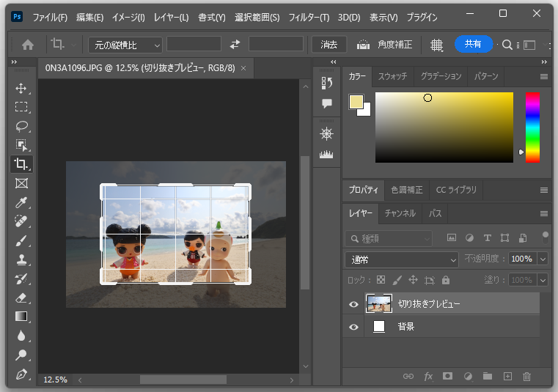
Task: Open the Navigator wheel panel icon
Action: pyautogui.click(x=326, y=134)
